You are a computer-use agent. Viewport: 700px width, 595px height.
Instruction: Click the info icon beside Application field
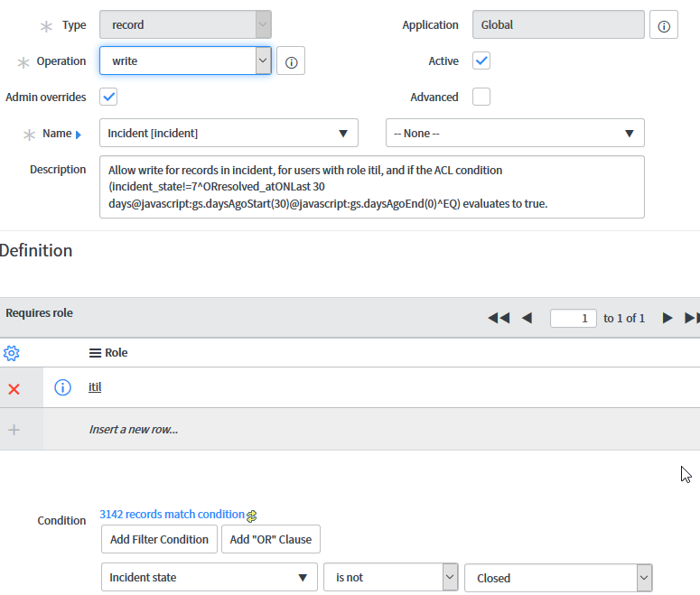pyautogui.click(x=663, y=25)
